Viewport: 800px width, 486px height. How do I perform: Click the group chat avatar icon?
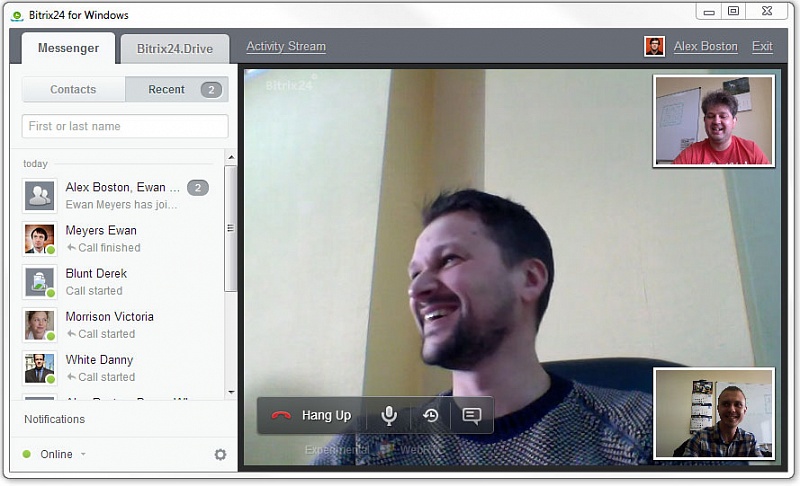40,195
